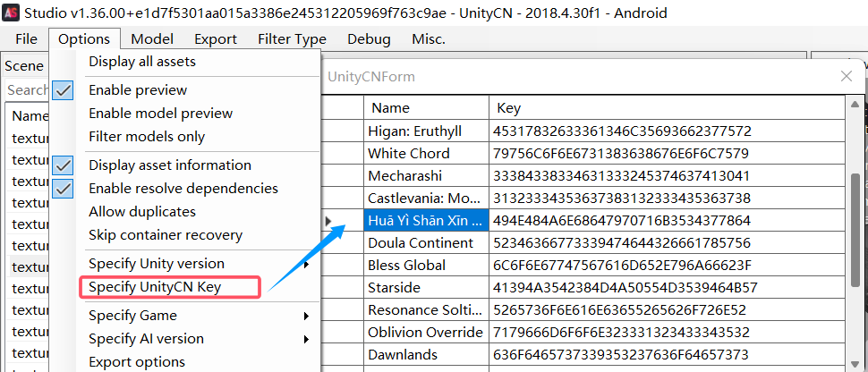Click the row selector arrow indicator
This screenshot has height=372, width=868.
click(329, 220)
